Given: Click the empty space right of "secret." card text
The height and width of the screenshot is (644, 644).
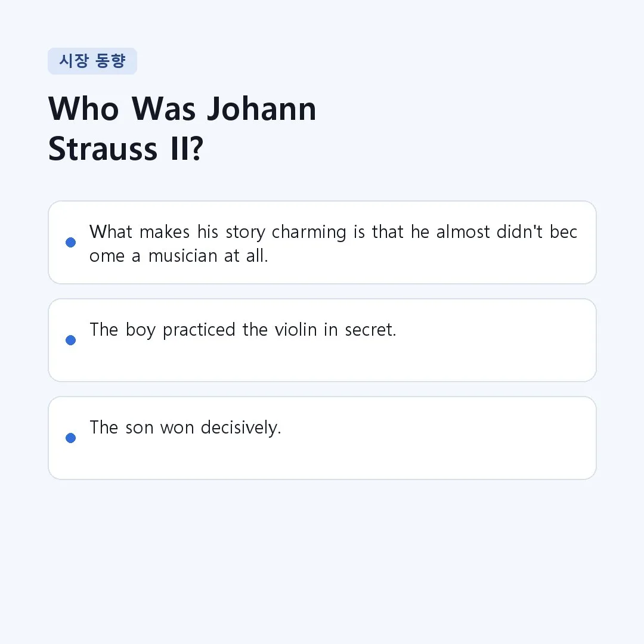Looking at the screenshot, I should click(x=493, y=330).
